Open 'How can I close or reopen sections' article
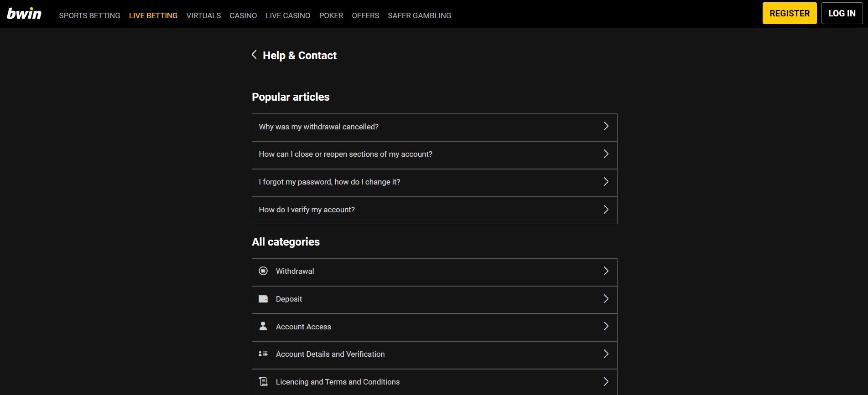 click(x=434, y=155)
